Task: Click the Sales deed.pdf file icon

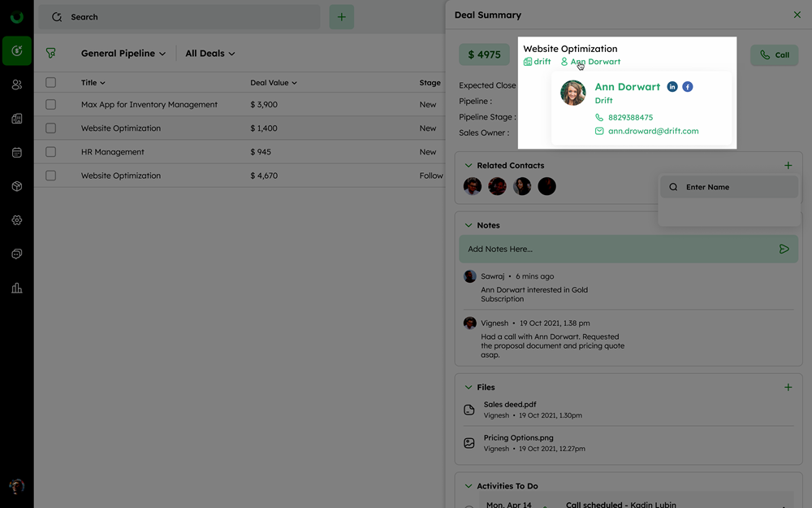Action: point(469,410)
